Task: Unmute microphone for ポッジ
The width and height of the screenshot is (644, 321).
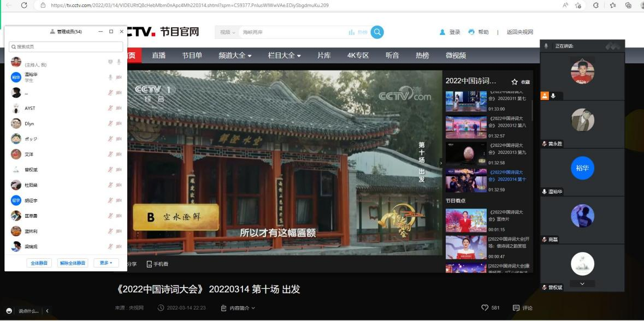Action: pyautogui.click(x=110, y=139)
